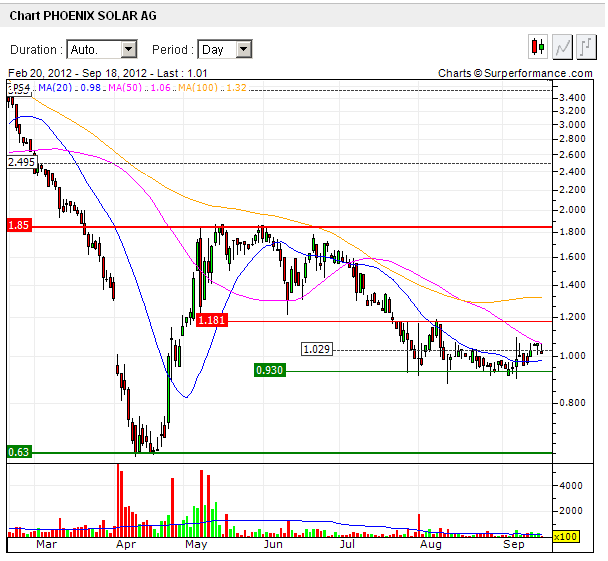Viewport: 608px width, 561px height.
Task: Click the Aug marker on time axis
Action: point(430,548)
